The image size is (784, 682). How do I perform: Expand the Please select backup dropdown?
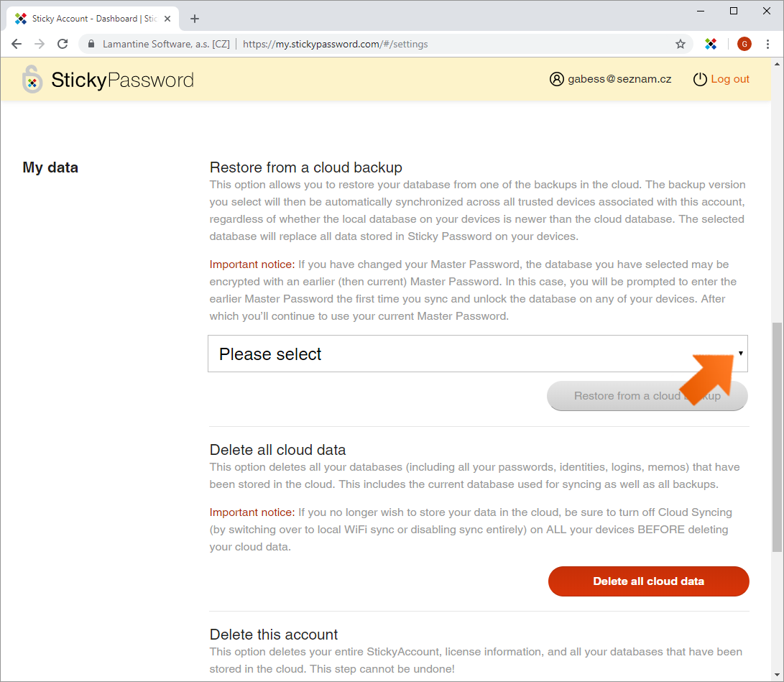477,354
